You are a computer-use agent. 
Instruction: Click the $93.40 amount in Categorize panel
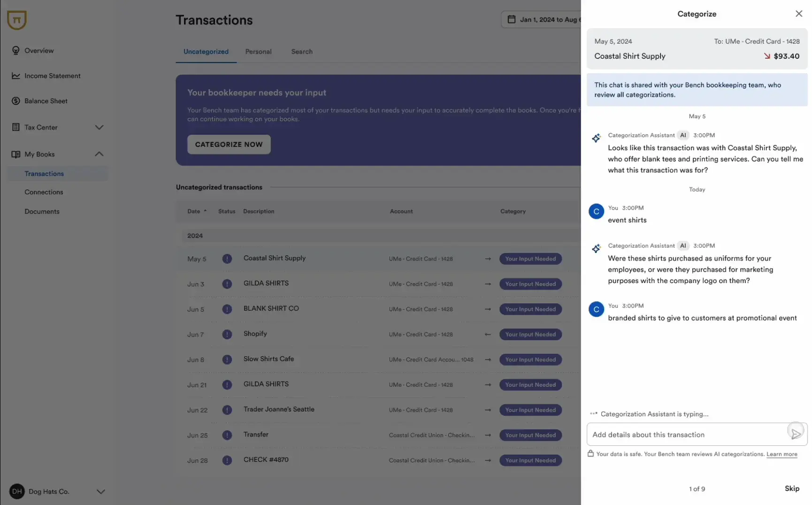click(x=786, y=56)
